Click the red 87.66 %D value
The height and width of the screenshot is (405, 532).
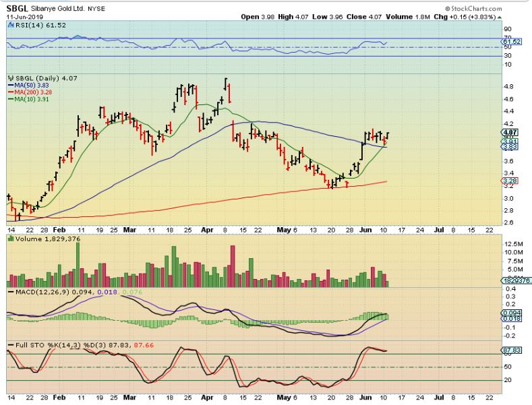pyautogui.click(x=144, y=345)
